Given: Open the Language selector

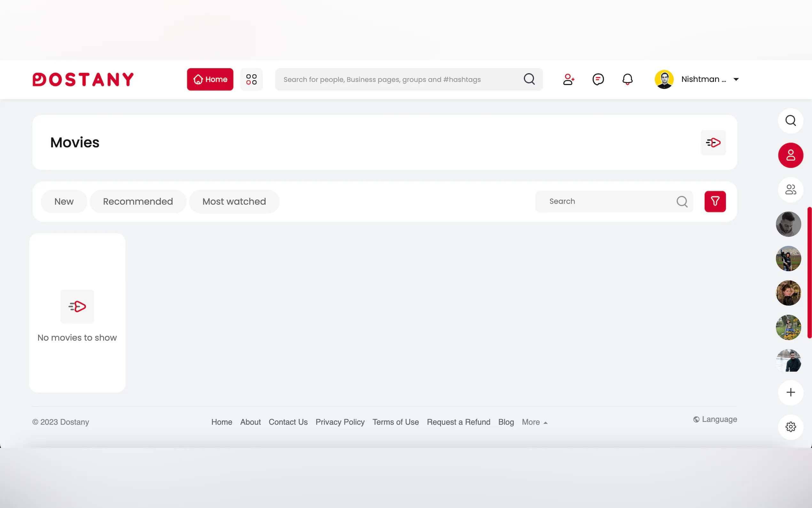Looking at the screenshot, I should tap(715, 419).
